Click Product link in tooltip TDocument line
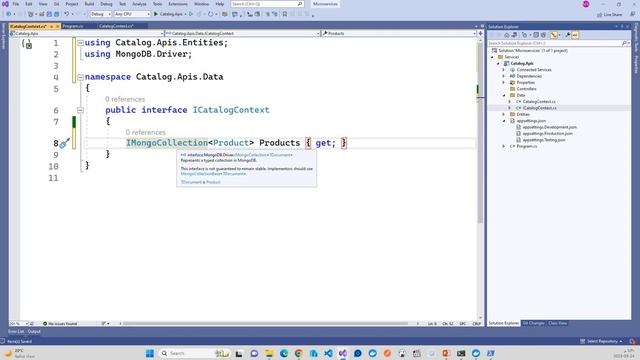Screen dimensions: 640x360 pyautogui.click(x=213, y=182)
